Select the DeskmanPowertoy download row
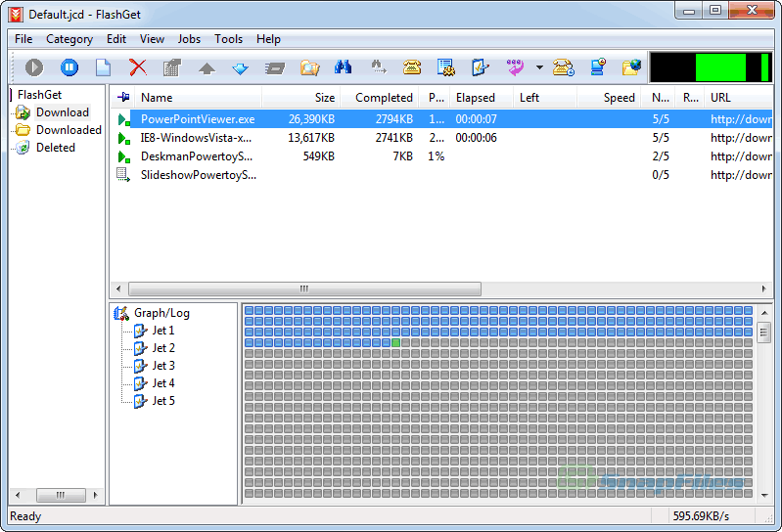 441,156
